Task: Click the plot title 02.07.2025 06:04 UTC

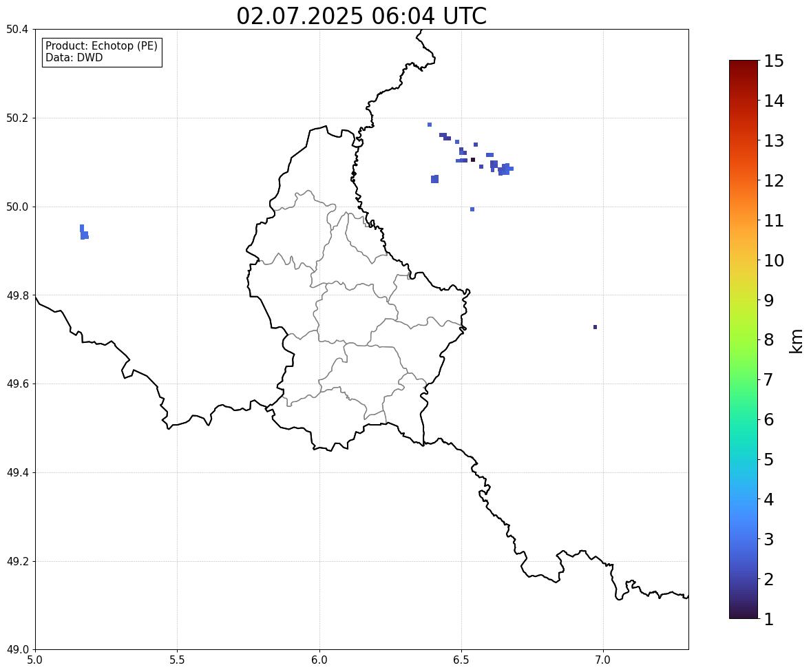Action: 361,16
